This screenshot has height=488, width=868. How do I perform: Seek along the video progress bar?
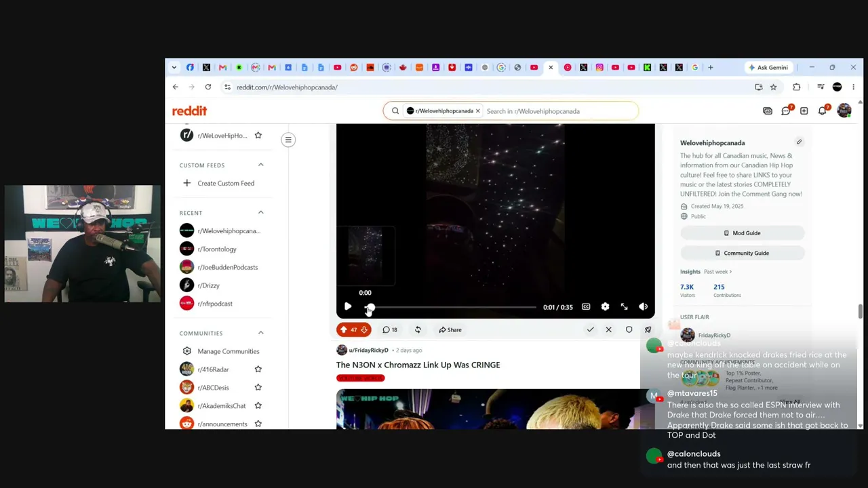coord(452,307)
